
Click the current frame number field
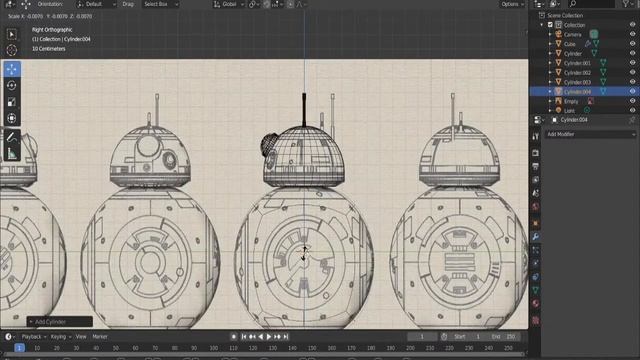pos(422,337)
